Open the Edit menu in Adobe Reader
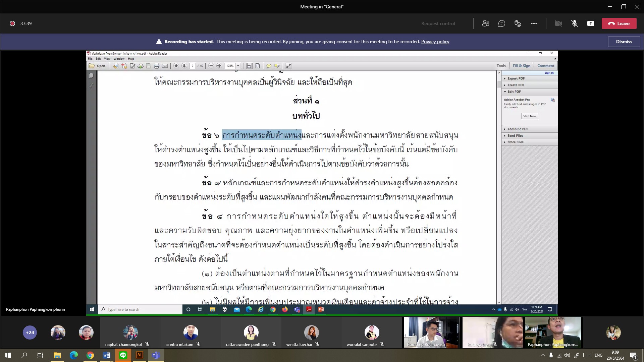 (x=98, y=59)
